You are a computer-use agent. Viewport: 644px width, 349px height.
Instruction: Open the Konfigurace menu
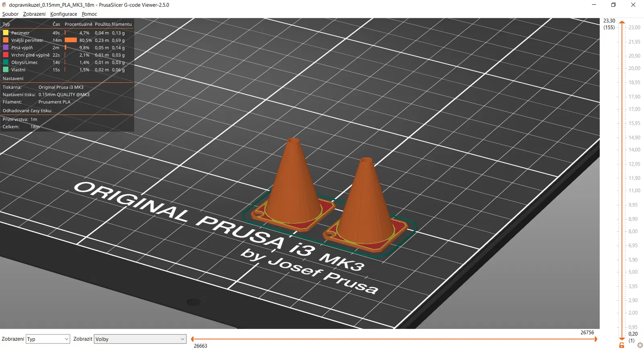coord(64,14)
